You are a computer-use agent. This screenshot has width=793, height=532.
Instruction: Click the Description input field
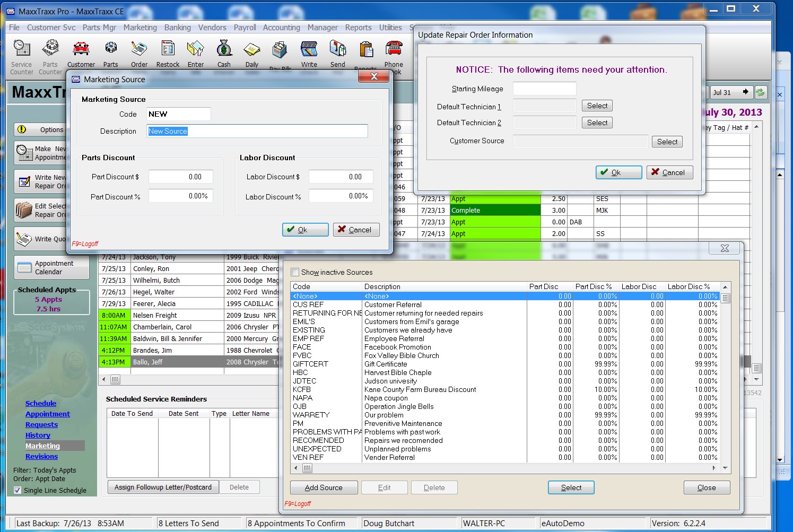(x=257, y=131)
